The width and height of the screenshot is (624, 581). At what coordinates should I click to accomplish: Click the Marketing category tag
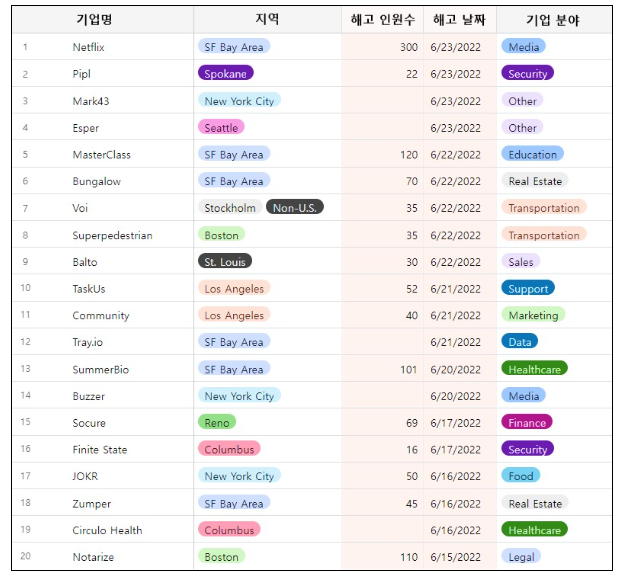click(x=533, y=315)
